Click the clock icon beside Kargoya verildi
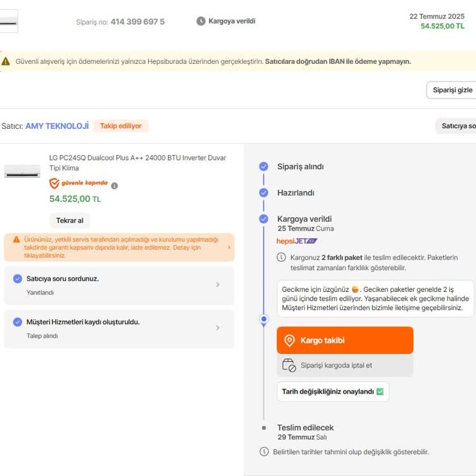Viewport: 476px width, 476px height. [201, 21]
